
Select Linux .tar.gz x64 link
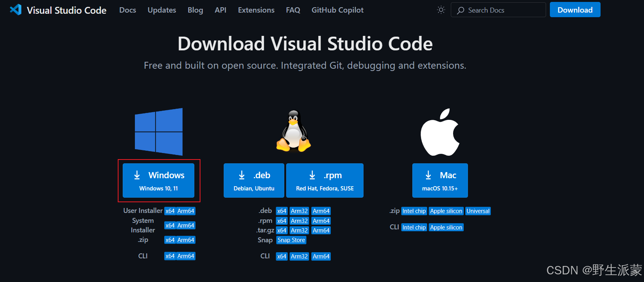(282, 230)
